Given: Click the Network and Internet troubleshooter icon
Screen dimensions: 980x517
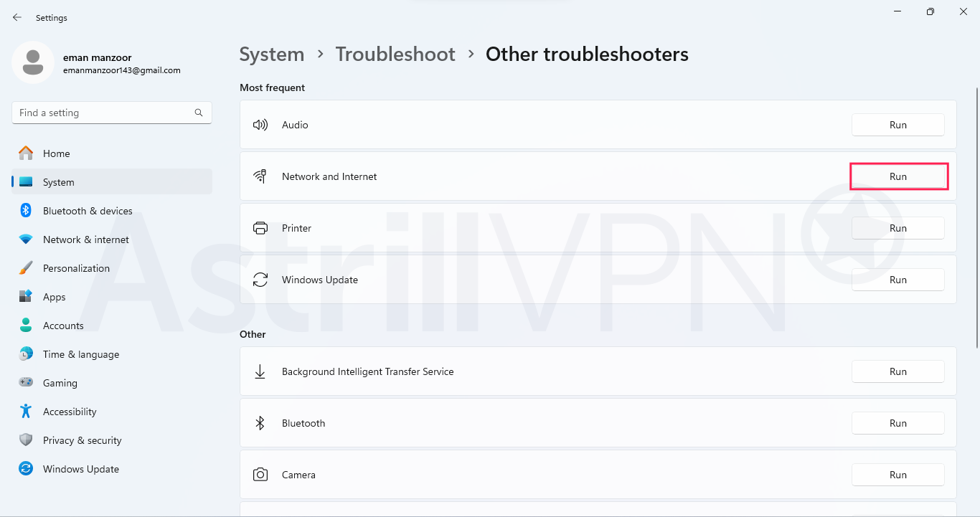Looking at the screenshot, I should click(x=260, y=176).
